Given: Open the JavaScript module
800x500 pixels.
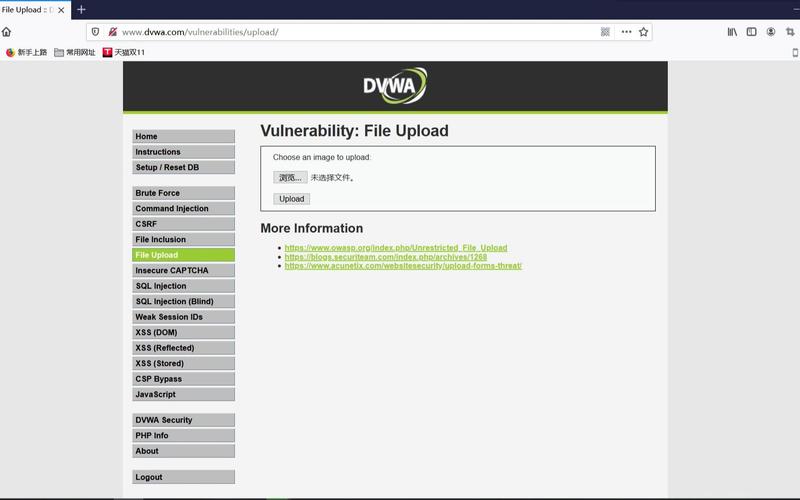Looking at the screenshot, I should pos(184,394).
